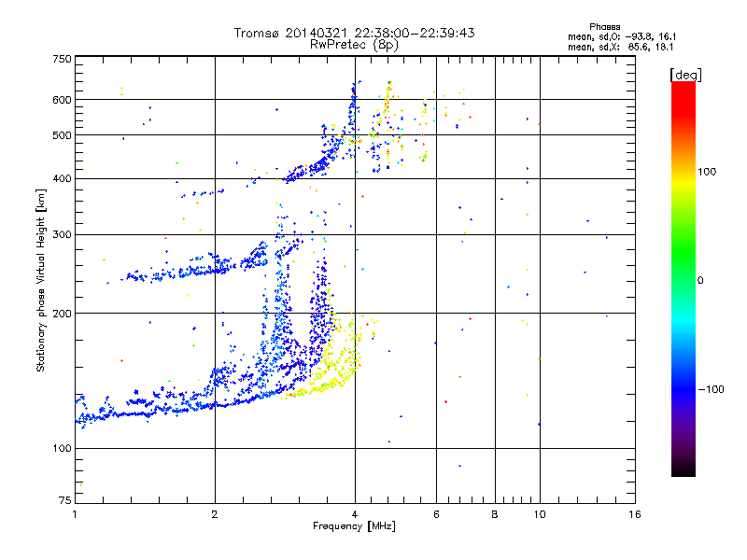747x560 pixels.
Task: Click the '1' x-axis tick label
Action: [75, 514]
